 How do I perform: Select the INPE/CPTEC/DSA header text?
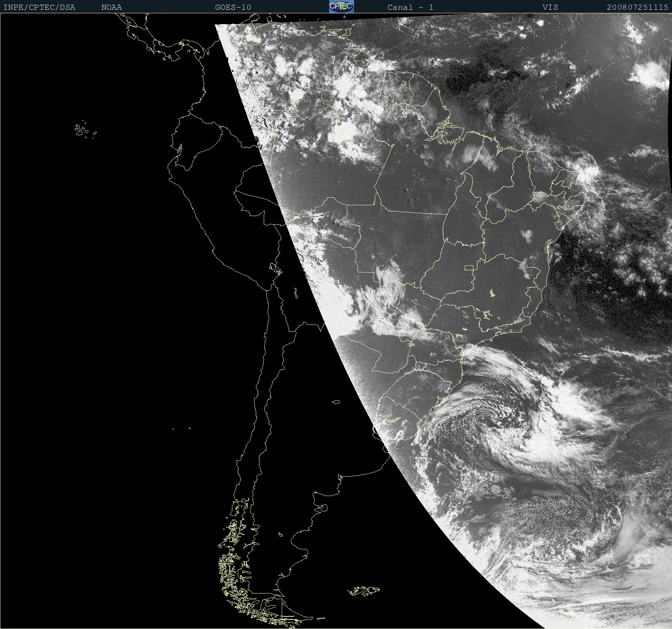[x=39, y=7]
